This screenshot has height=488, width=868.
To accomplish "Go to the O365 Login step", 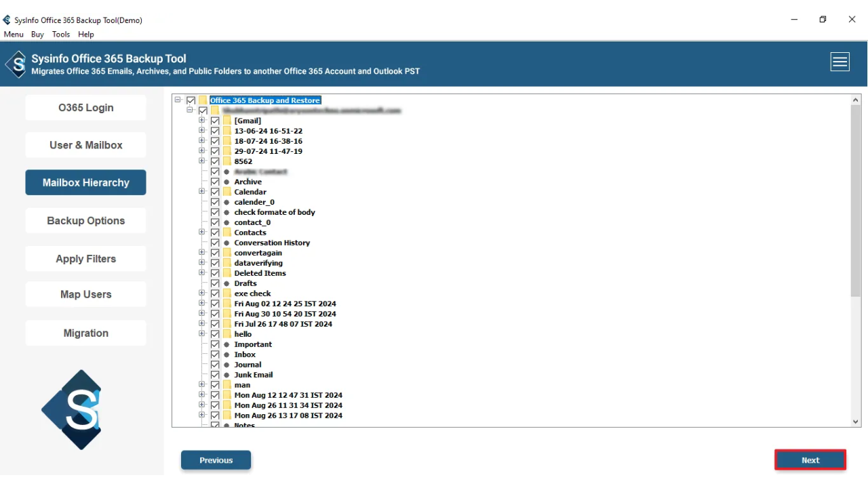I will (x=85, y=108).
